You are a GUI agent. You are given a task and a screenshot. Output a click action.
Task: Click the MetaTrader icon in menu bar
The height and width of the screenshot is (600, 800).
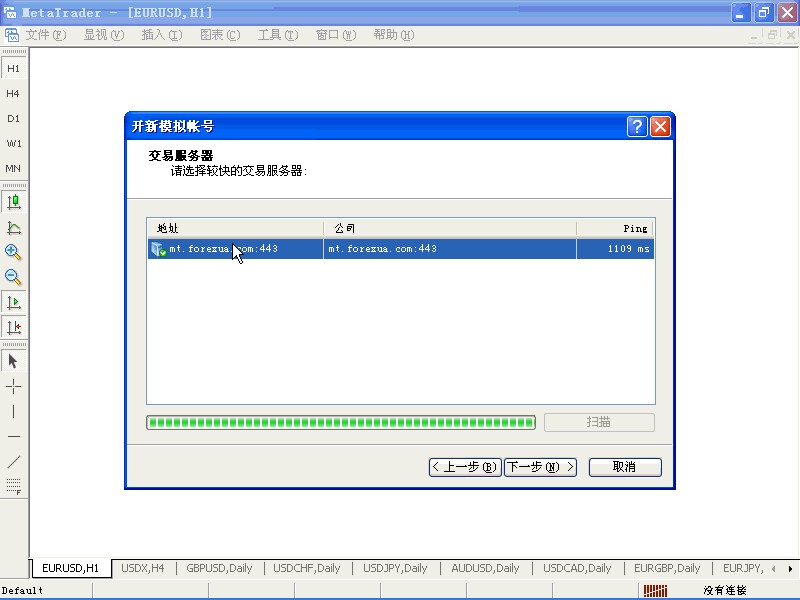click(12, 35)
